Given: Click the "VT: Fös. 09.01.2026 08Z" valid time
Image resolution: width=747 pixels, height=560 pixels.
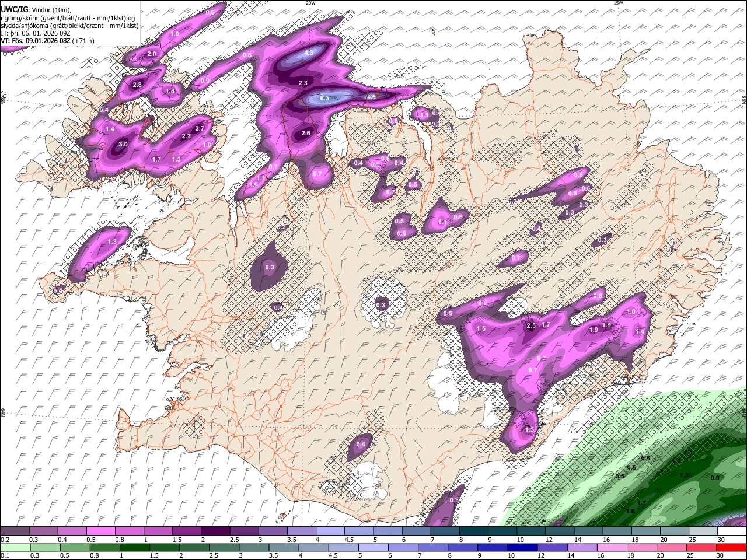Looking at the screenshot, I should (x=36, y=41).
